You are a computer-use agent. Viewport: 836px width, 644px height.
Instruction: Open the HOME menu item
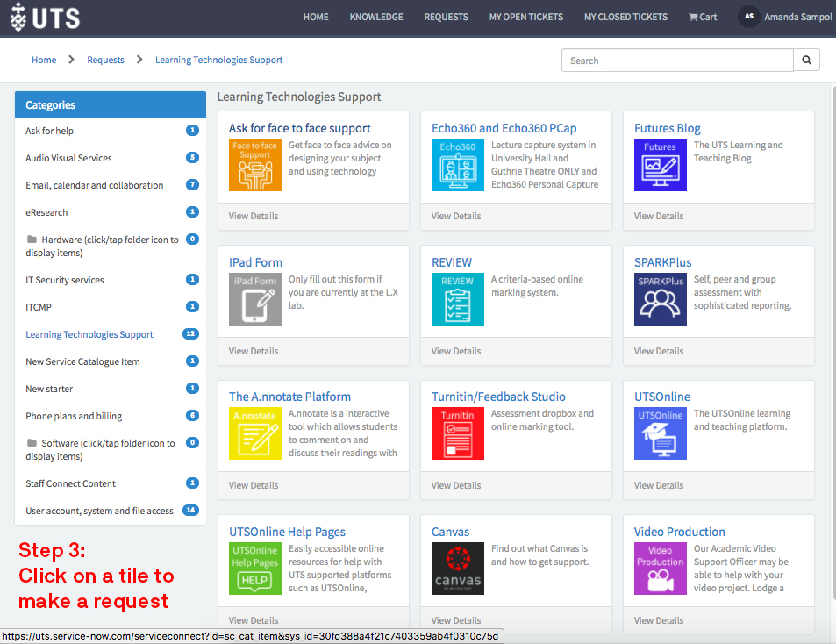tap(316, 17)
